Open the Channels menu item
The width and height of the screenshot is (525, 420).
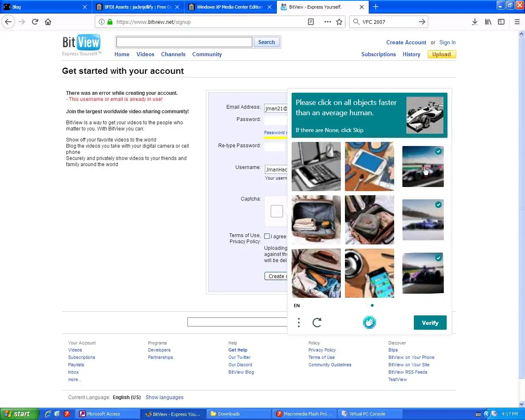point(173,54)
